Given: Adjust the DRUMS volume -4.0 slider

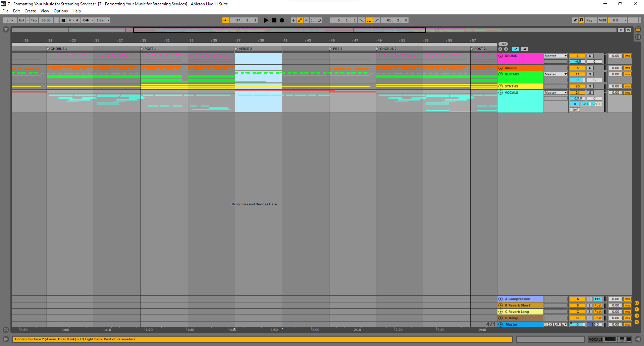Looking at the screenshot, I should pyautogui.click(x=578, y=62).
